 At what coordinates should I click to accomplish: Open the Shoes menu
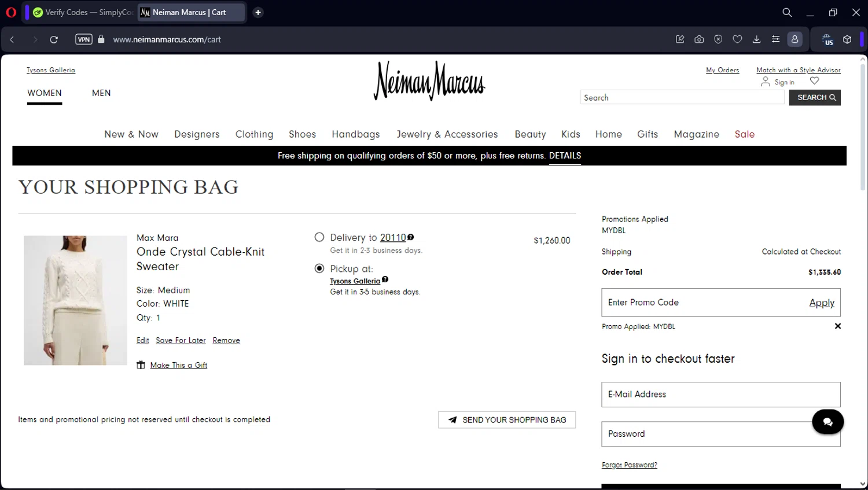(x=303, y=134)
